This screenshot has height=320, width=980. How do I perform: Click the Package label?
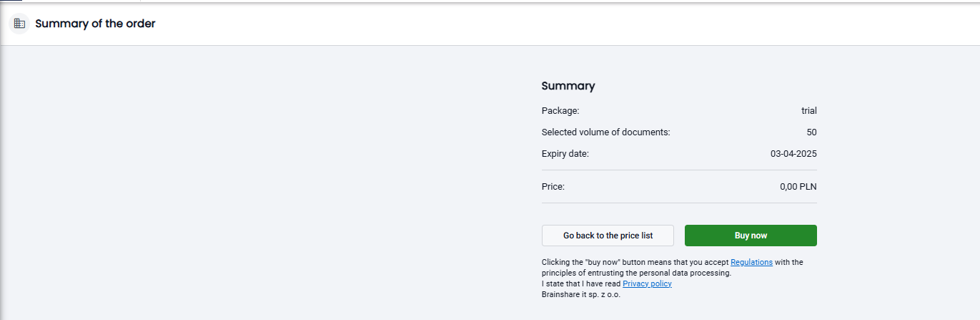[x=560, y=111]
